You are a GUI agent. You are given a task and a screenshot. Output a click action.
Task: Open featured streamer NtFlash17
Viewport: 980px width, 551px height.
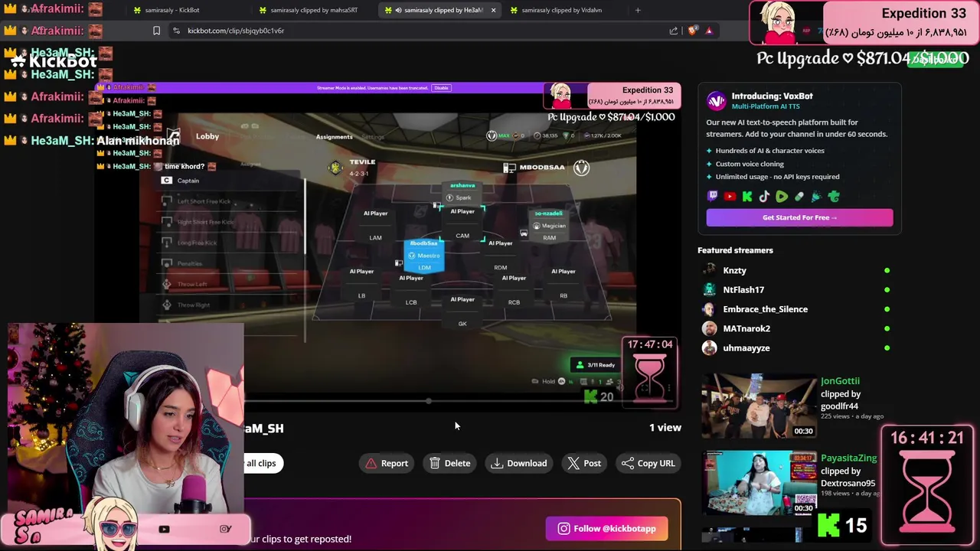743,290
